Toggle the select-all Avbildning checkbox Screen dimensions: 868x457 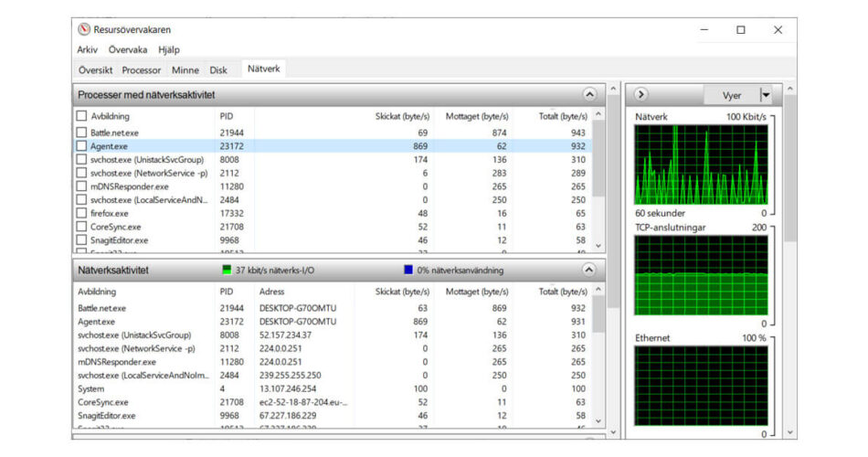click(x=82, y=116)
